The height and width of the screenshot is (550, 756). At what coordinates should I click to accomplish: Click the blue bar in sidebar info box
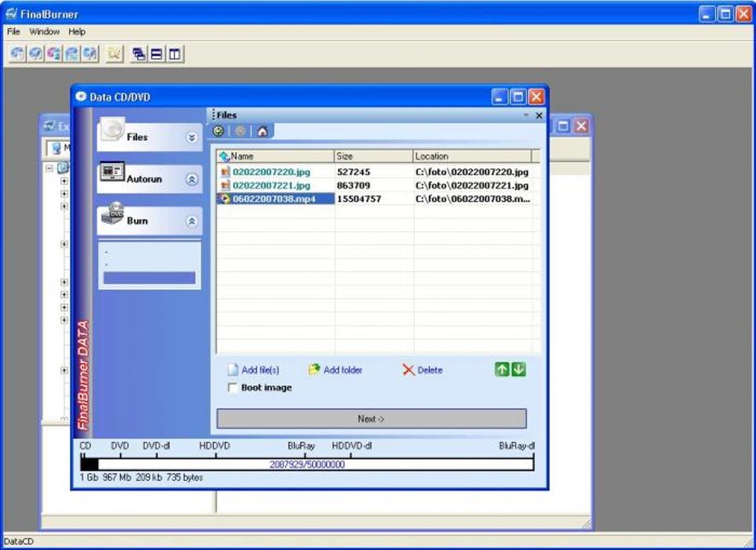(150, 278)
